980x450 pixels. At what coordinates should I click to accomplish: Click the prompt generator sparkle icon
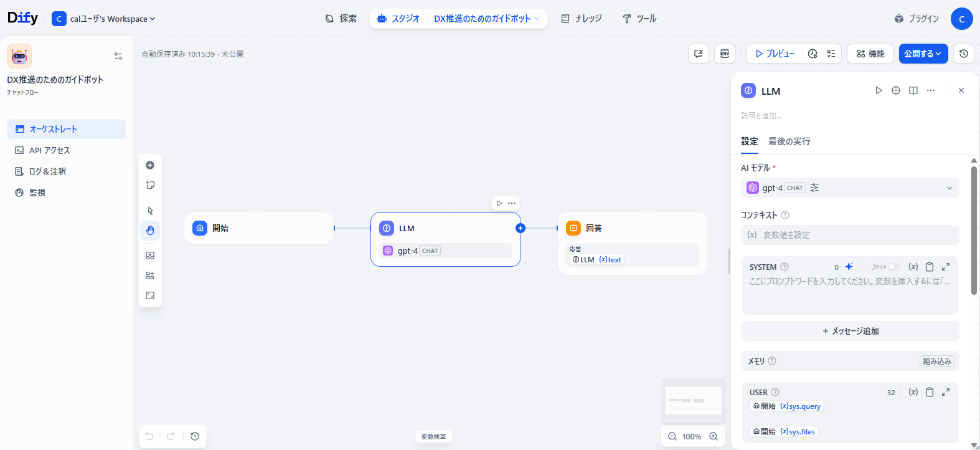coord(849,267)
